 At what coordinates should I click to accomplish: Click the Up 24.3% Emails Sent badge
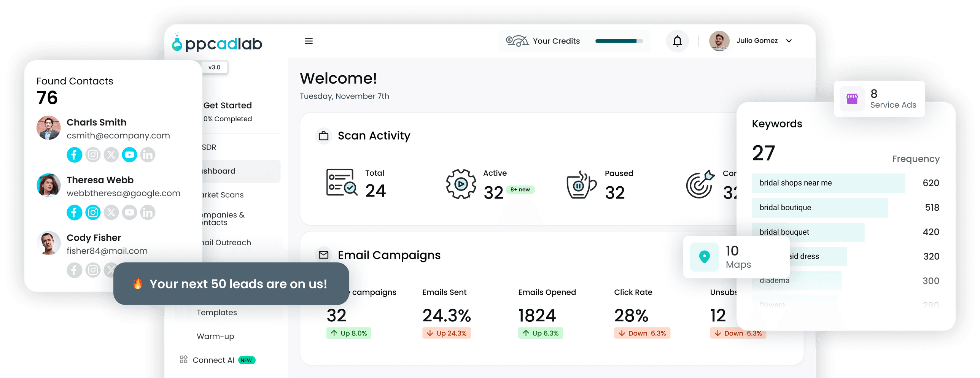click(446, 333)
